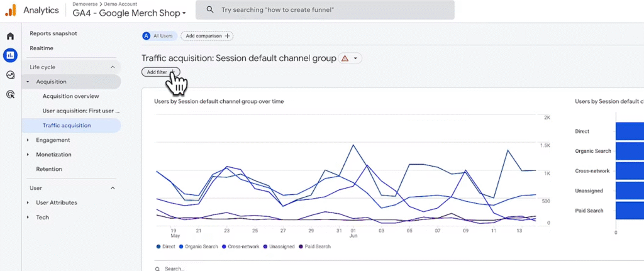Click the search icon below the chart
Viewport: 644px width, 271px height.
[x=158, y=268]
